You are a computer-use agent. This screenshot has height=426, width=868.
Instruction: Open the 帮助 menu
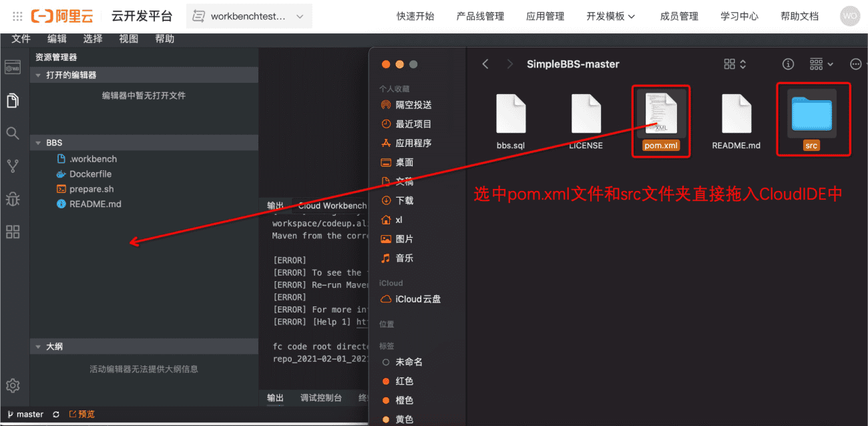(165, 39)
